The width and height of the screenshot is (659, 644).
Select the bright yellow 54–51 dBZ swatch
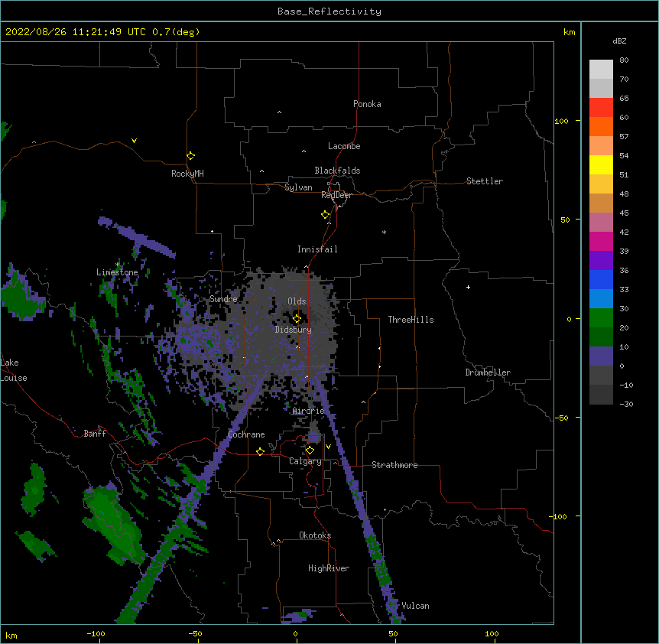tap(601, 164)
